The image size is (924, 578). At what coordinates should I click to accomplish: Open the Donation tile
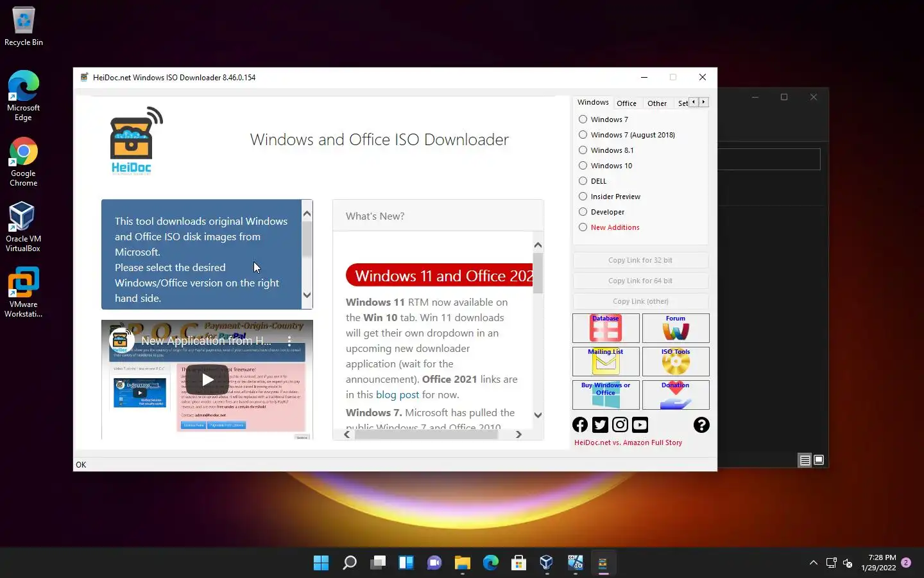pyautogui.click(x=676, y=395)
